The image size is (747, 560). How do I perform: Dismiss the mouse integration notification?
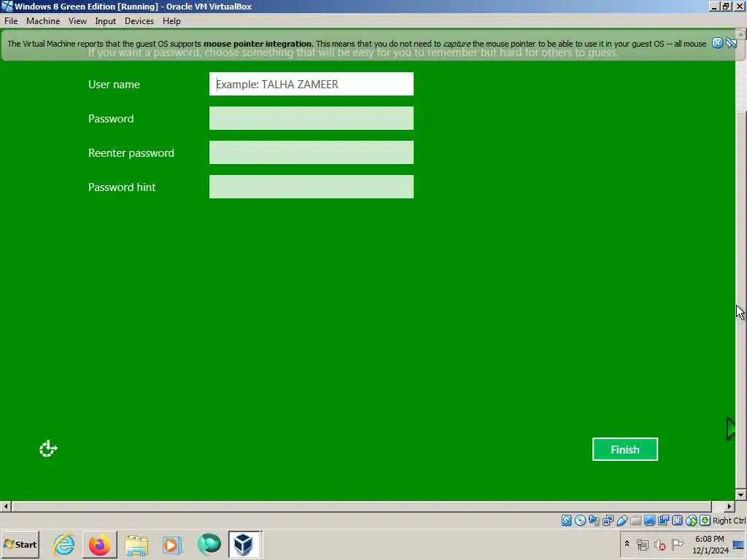pyautogui.click(x=717, y=43)
